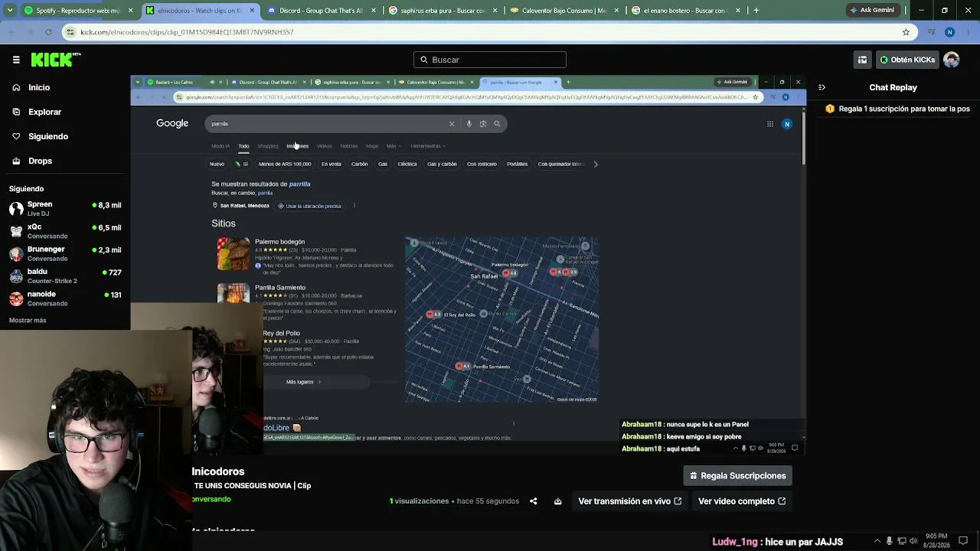The height and width of the screenshot is (551, 980).
Task: Click the Ask Gemini button
Action: click(872, 11)
